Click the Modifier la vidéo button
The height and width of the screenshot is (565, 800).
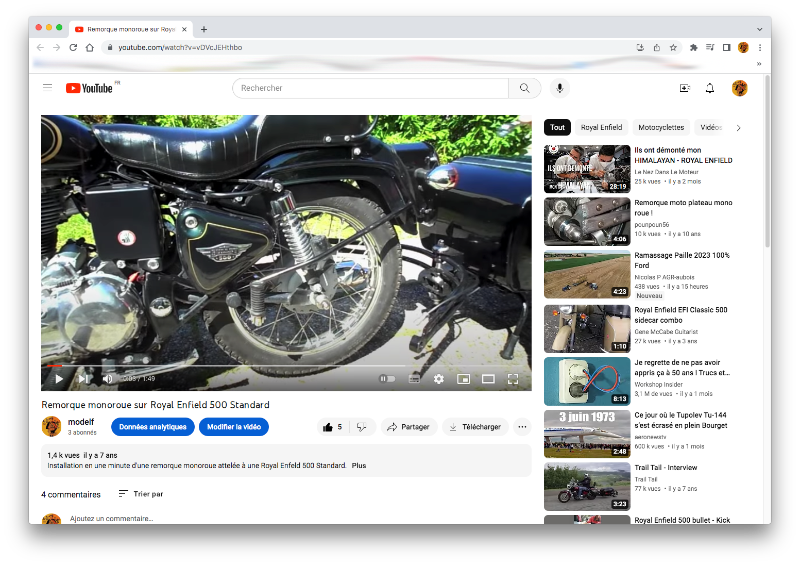pos(234,427)
